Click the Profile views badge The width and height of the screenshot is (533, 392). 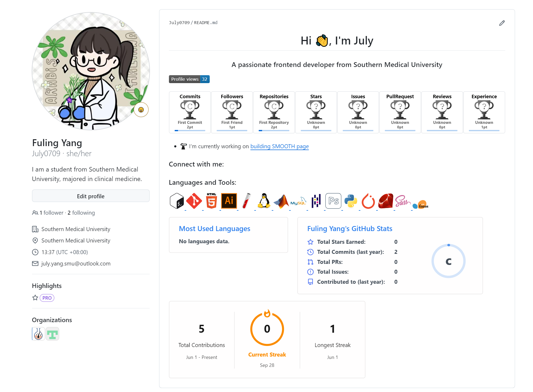[189, 79]
